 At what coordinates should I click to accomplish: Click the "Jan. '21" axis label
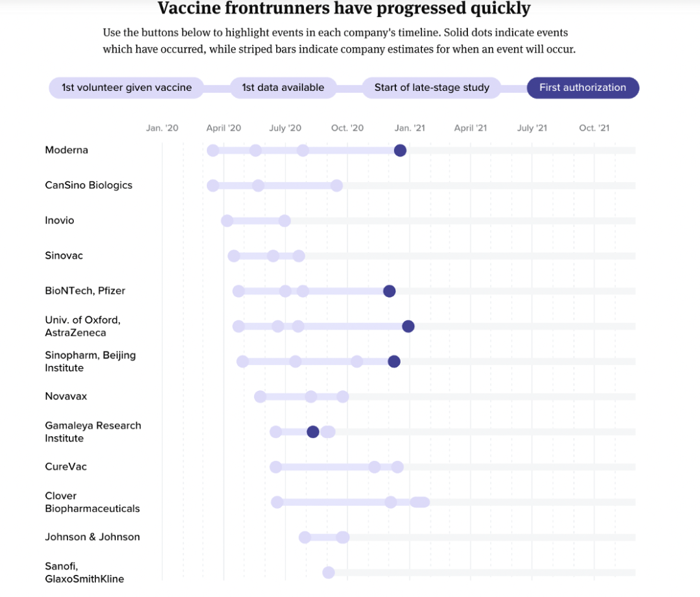[410, 128]
